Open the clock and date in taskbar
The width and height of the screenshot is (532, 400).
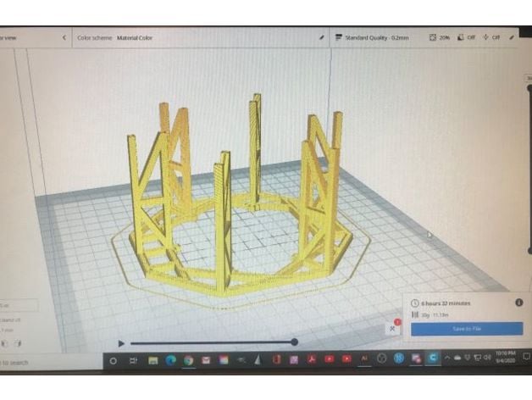pyautogui.click(x=506, y=357)
